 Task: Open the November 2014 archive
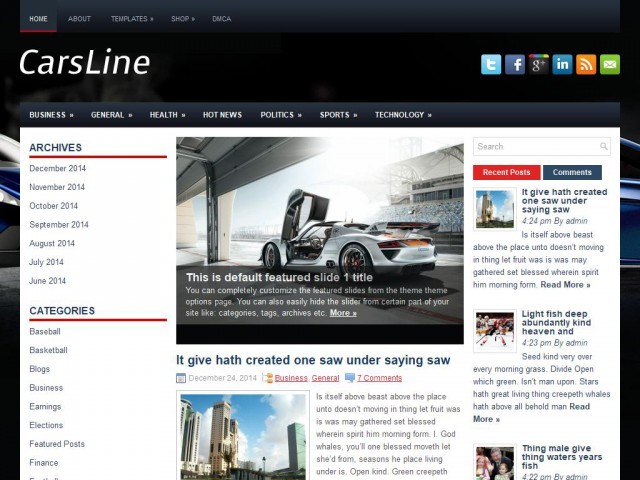tap(57, 187)
